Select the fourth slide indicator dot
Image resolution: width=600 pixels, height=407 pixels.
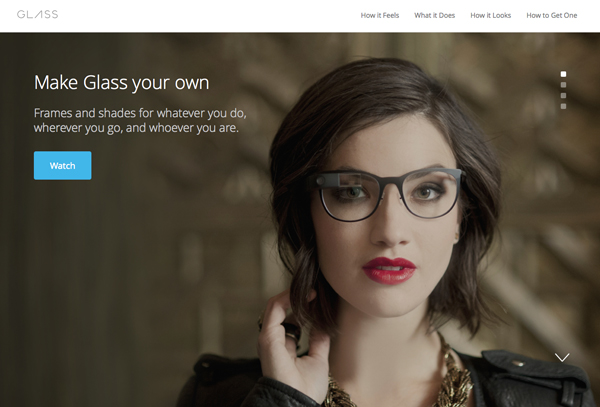pos(563,106)
